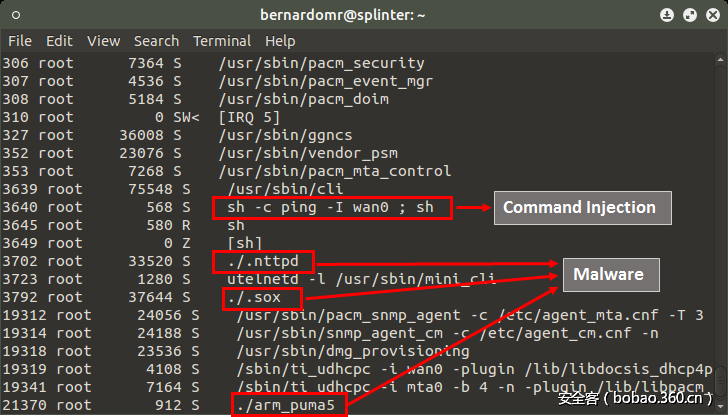
Task: Click memory value 37644 for .sox
Action: pos(150,297)
